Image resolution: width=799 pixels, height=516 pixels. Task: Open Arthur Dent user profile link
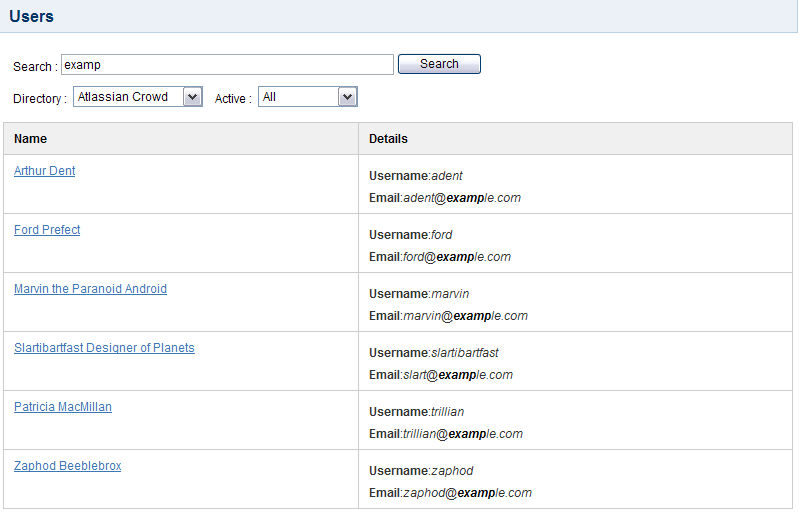[45, 171]
